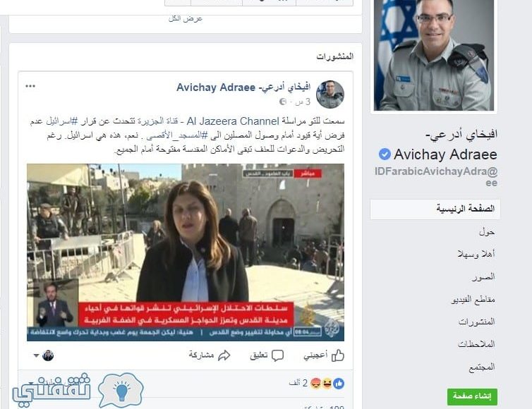Expand the profile selector dropdown arrow beside the avatar
532x409 pixels.
click(36, 355)
